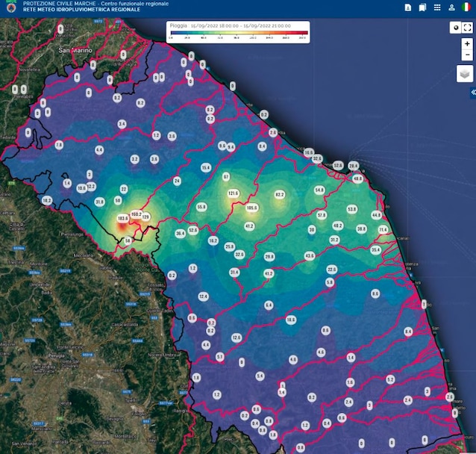Select the 105.6 rainfall station marker
Screen dimensions: 476x454
pyautogui.click(x=251, y=208)
